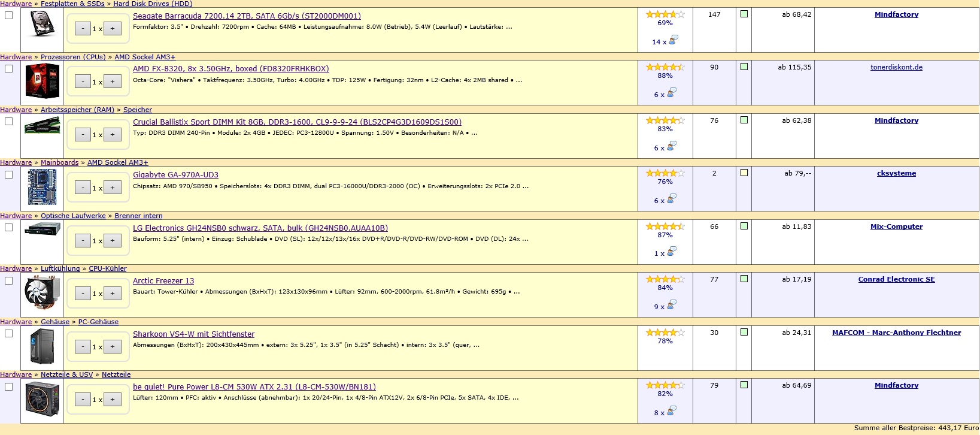Screen dimensions: 980x435
Task: Click star rating of Gigabyte GA-970A-UD3
Action: click(665, 173)
